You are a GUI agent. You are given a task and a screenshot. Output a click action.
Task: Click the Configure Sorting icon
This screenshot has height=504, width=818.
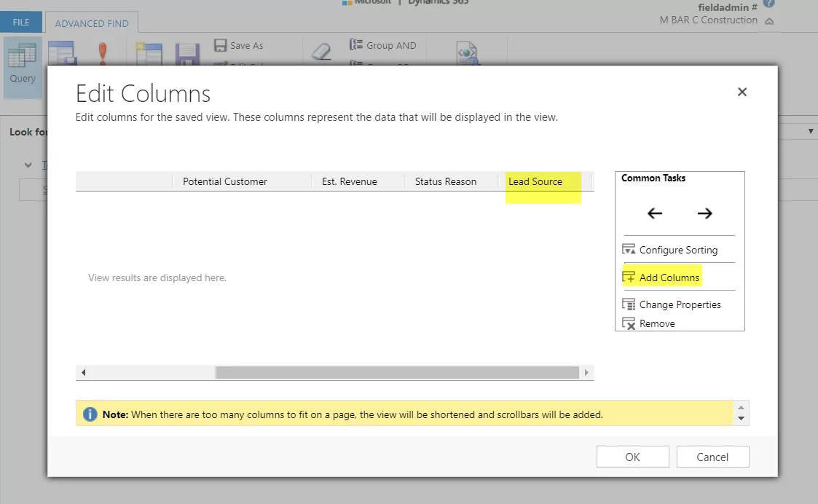[x=629, y=249]
